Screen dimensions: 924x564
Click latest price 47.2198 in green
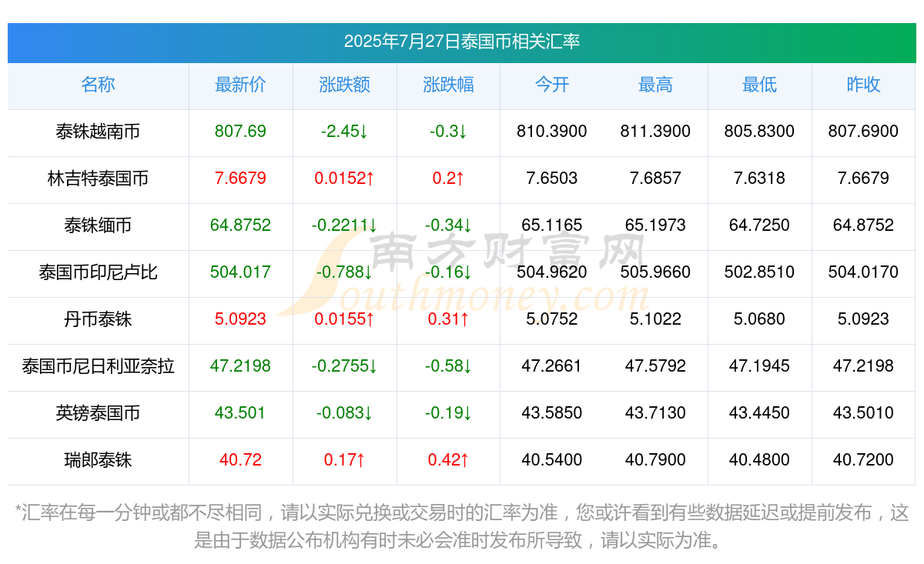240,366
